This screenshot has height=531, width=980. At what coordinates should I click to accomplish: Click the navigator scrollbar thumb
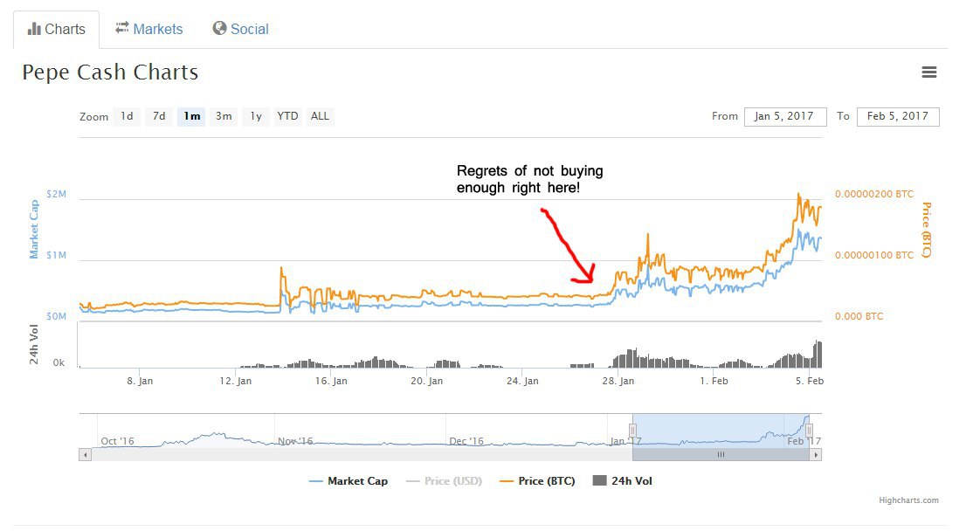click(x=721, y=455)
